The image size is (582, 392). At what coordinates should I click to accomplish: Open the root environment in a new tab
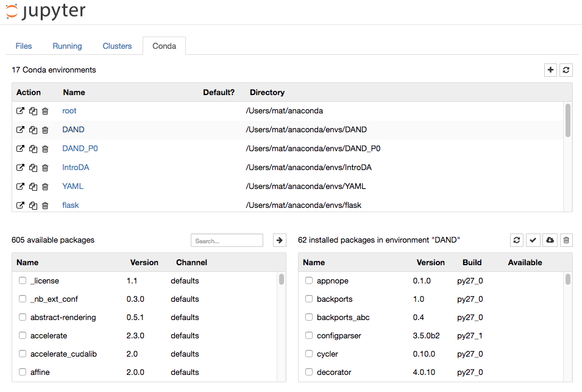[x=20, y=110]
